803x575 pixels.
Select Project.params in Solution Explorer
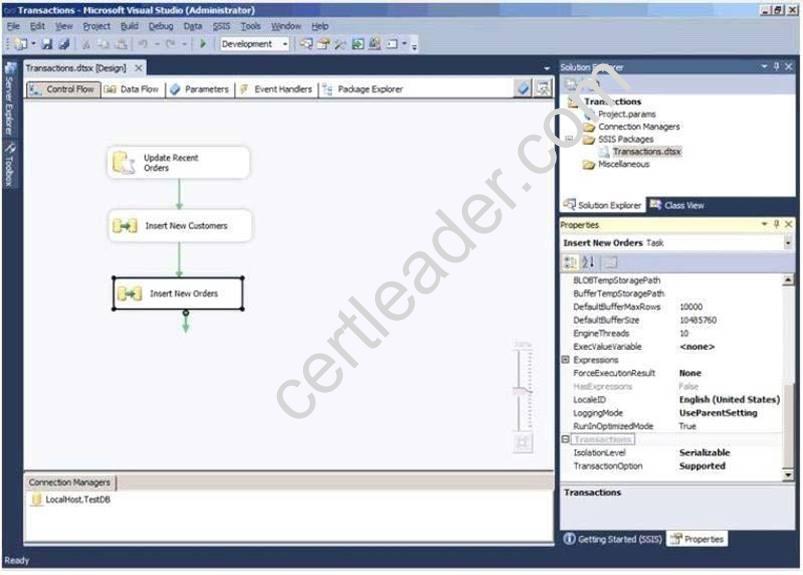pyautogui.click(x=627, y=114)
